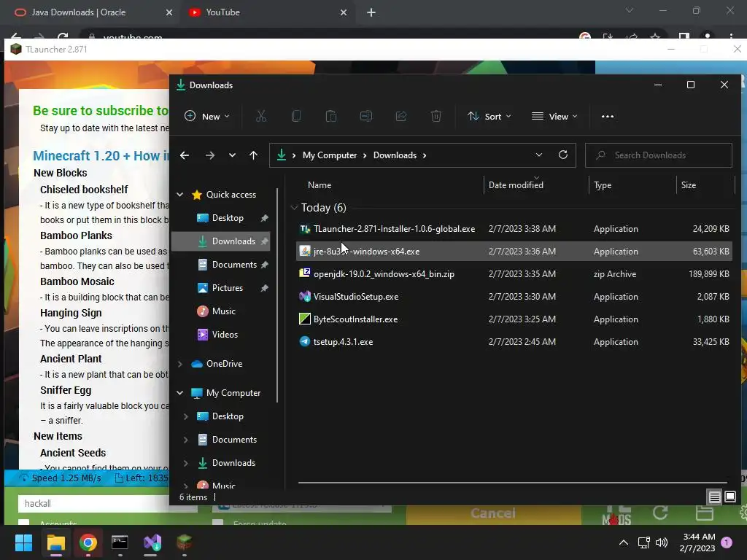The height and width of the screenshot is (560, 747).
Task: Switch to Java Downloads Oracle tab
Action: pos(79,12)
